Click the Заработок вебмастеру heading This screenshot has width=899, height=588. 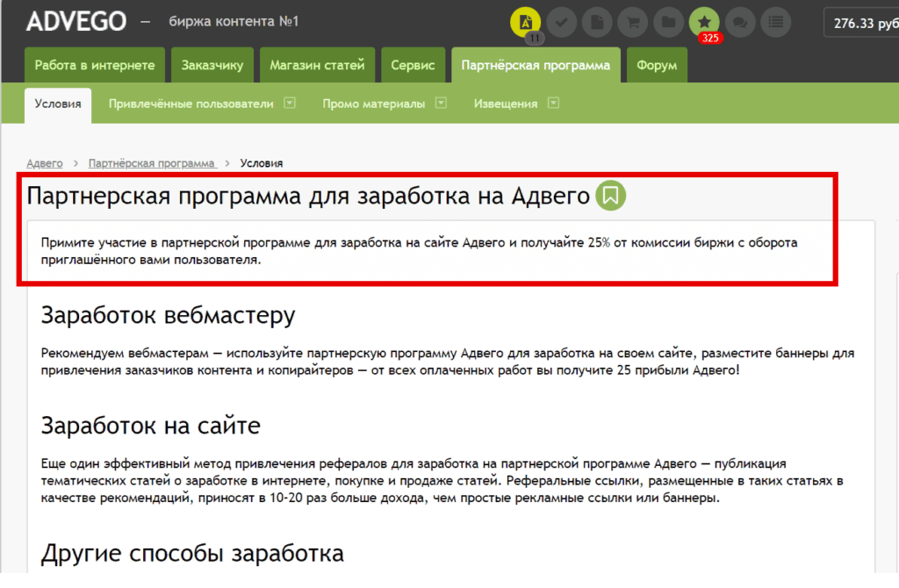pos(168,315)
